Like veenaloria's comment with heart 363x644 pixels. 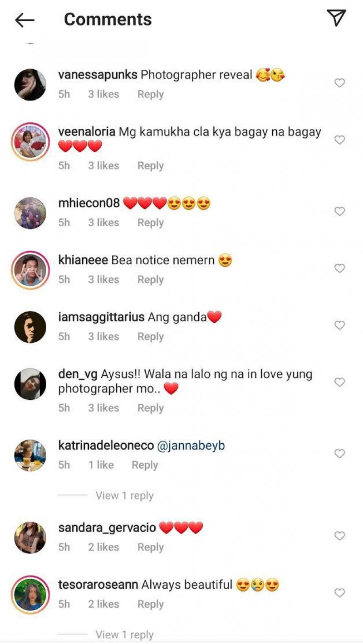[339, 140]
